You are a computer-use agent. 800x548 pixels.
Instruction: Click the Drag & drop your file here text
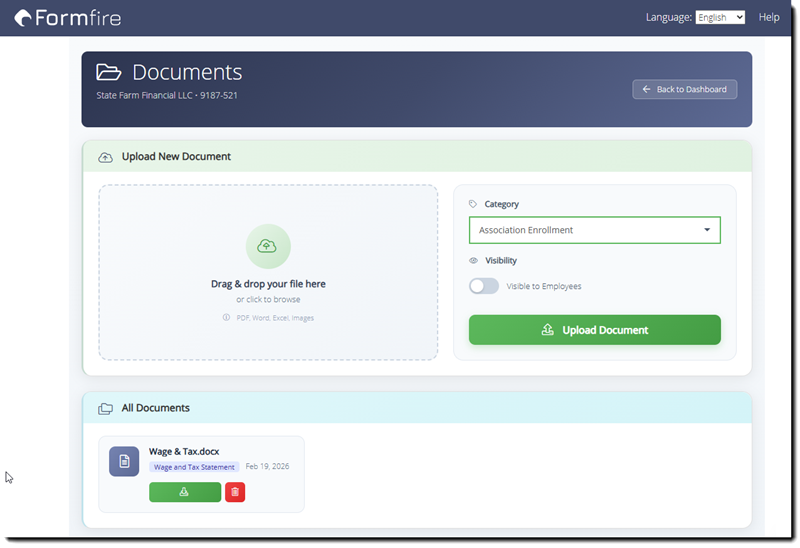tap(268, 284)
